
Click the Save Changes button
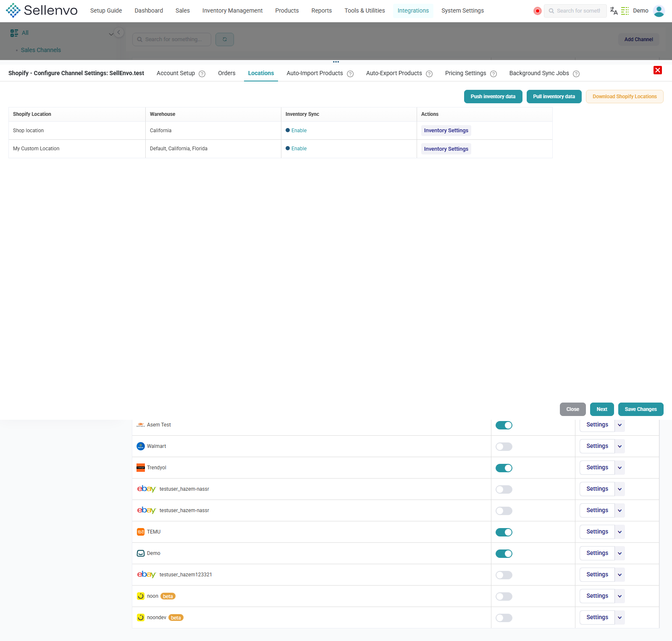640,409
